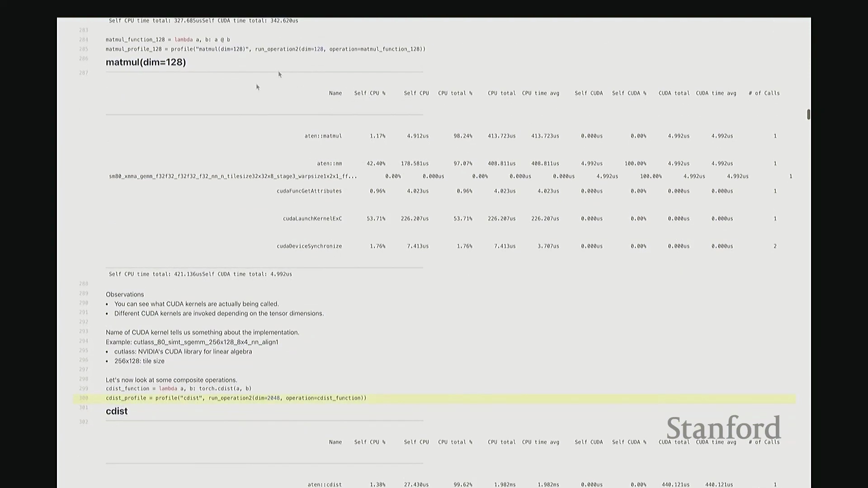Screen dimensions: 868x488
Task: Click the cdist_function lambda code line
Action: pos(179,389)
